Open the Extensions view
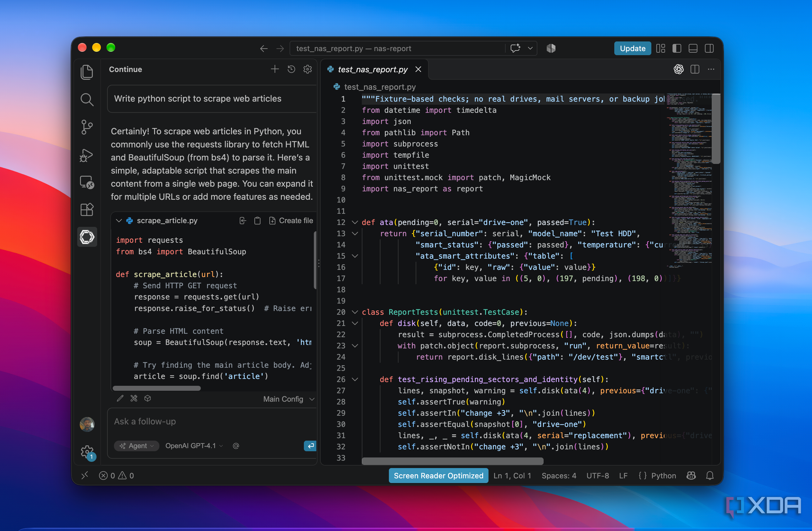812x531 pixels. click(x=87, y=209)
